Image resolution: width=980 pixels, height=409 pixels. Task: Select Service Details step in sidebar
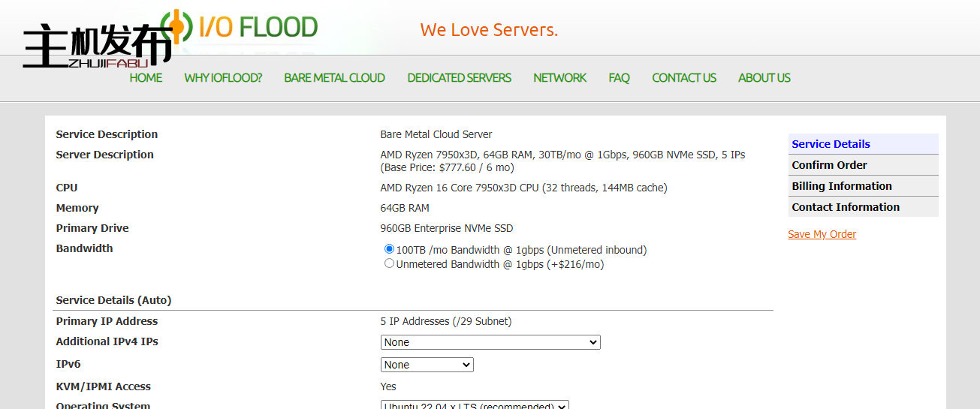[831, 144]
